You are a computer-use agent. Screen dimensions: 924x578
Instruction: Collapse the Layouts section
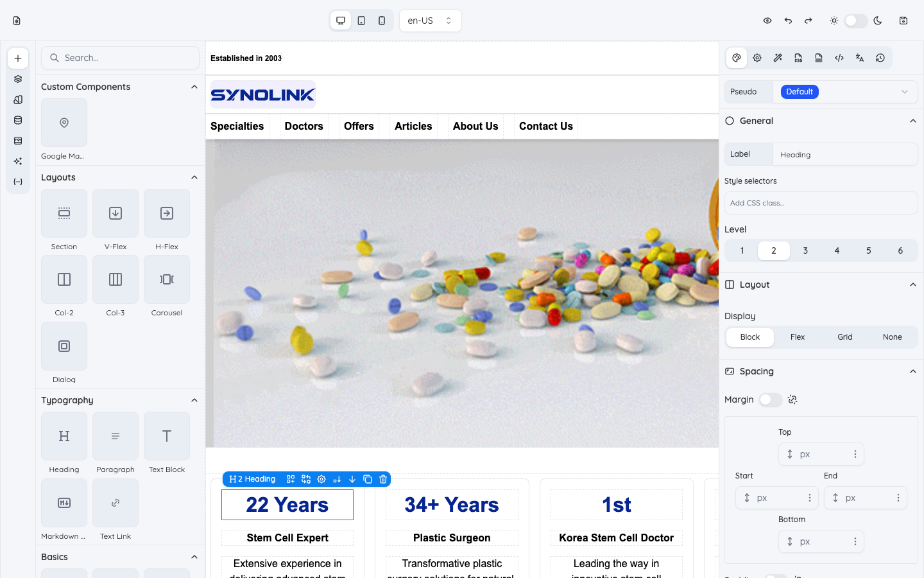[194, 177]
